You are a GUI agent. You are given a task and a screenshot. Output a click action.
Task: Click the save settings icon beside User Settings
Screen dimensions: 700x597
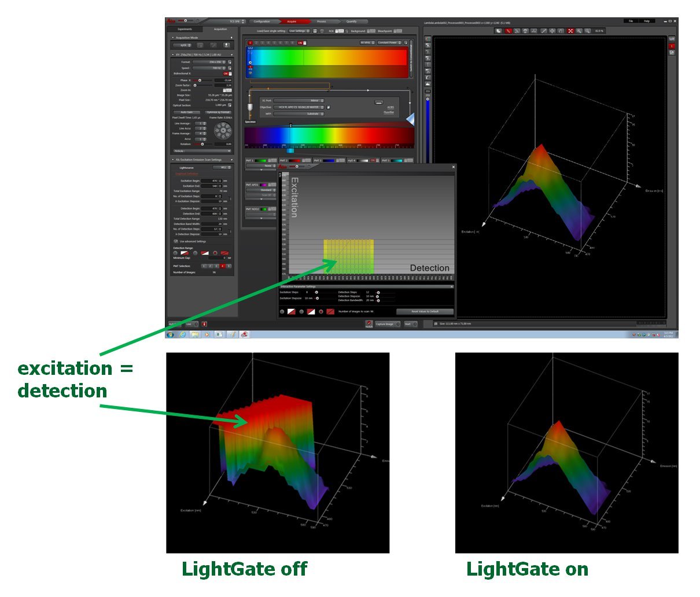(315, 31)
